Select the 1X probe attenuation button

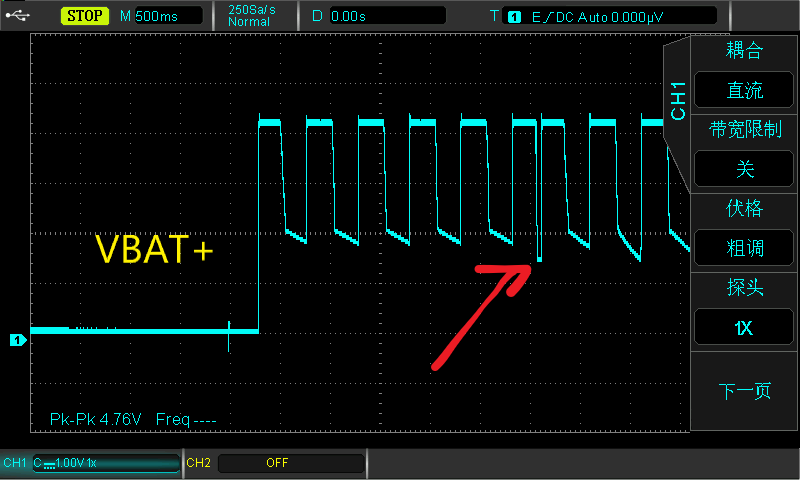pyautogui.click(x=744, y=327)
